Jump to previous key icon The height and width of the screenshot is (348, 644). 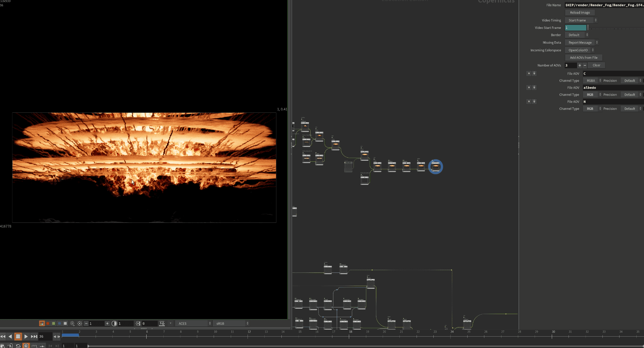pyautogui.click(x=50, y=346)
